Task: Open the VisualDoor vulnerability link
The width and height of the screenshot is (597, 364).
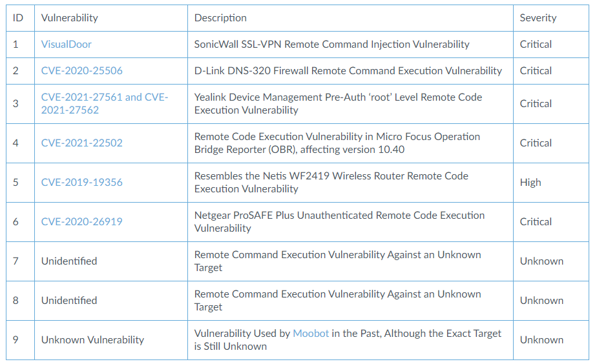Action: (67, 45)
